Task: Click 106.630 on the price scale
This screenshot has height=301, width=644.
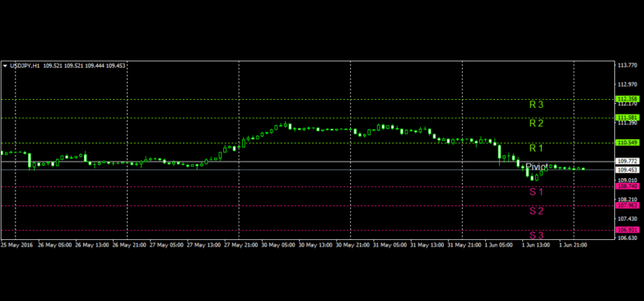Action: (628, 238)
